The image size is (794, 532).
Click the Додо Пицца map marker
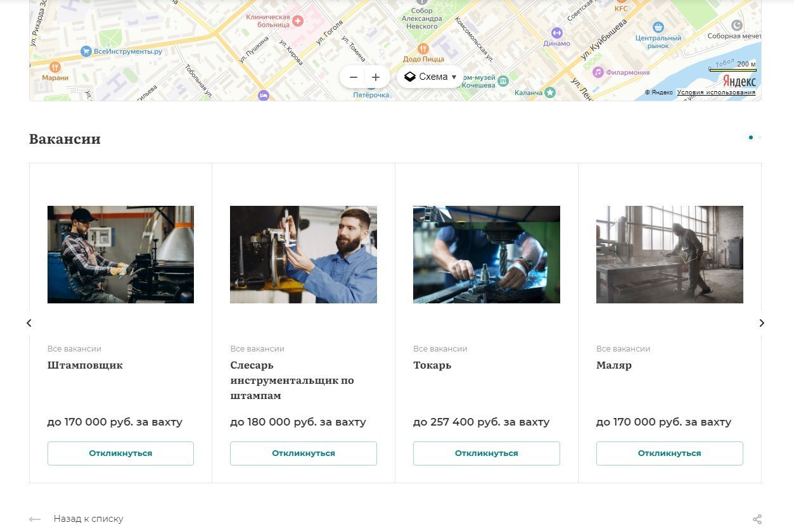(423, 49)
